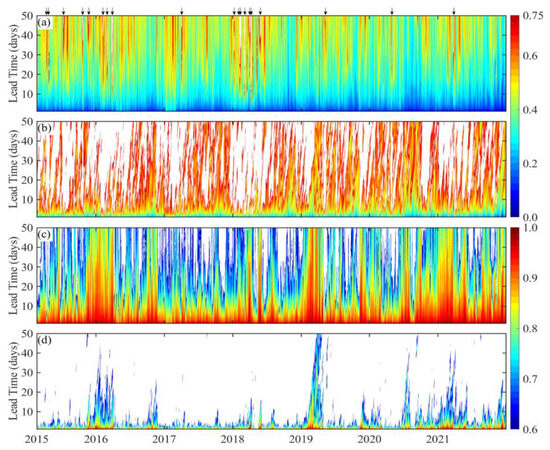Click the arrow marker above mid-2019

point(326,11)
